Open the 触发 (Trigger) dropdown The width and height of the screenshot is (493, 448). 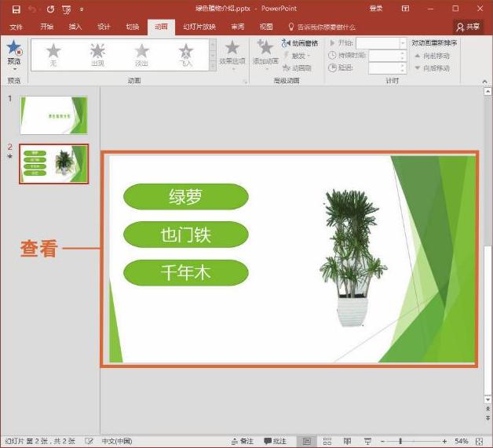click(x=297, y=56)
